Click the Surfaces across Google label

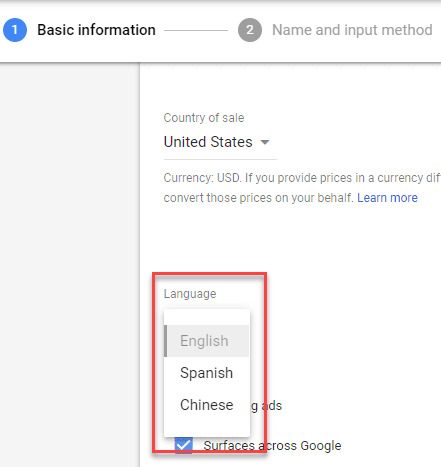[272, 446]
